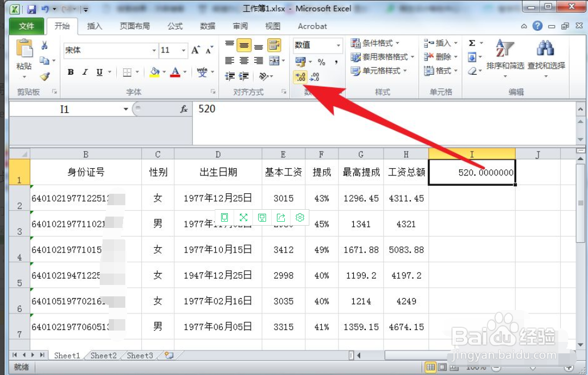The width and height of the screenshot is (588, 375).
Task: Open Excel Help question mark
Action: pyautogui.click(x=537, y=26)
